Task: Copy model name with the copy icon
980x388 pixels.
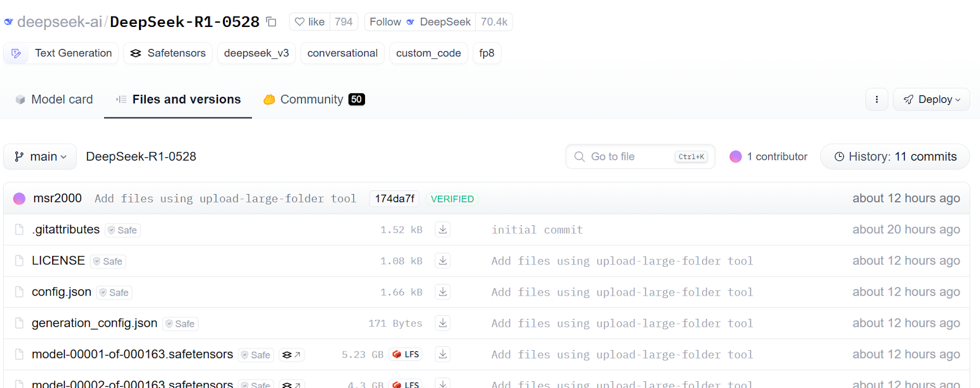Action: (271, 22)
